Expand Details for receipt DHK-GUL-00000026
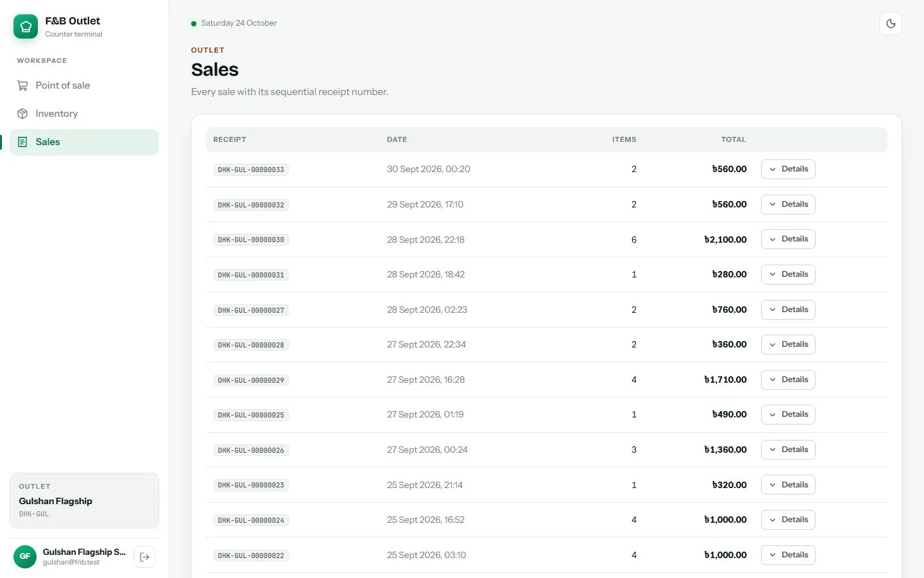Image resolution: width=924 pixels, height=578 pixels. (x=788, y=450)
